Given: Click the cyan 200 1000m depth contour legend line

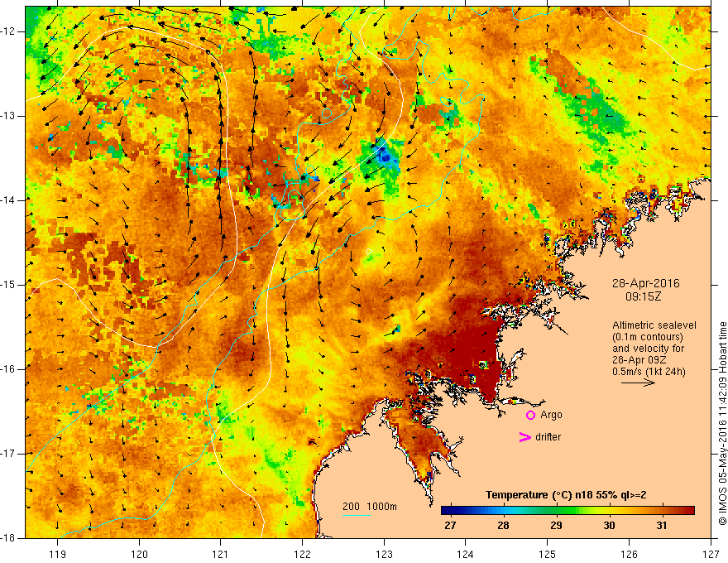Looking at the screenshot, I should coord(357,515).
